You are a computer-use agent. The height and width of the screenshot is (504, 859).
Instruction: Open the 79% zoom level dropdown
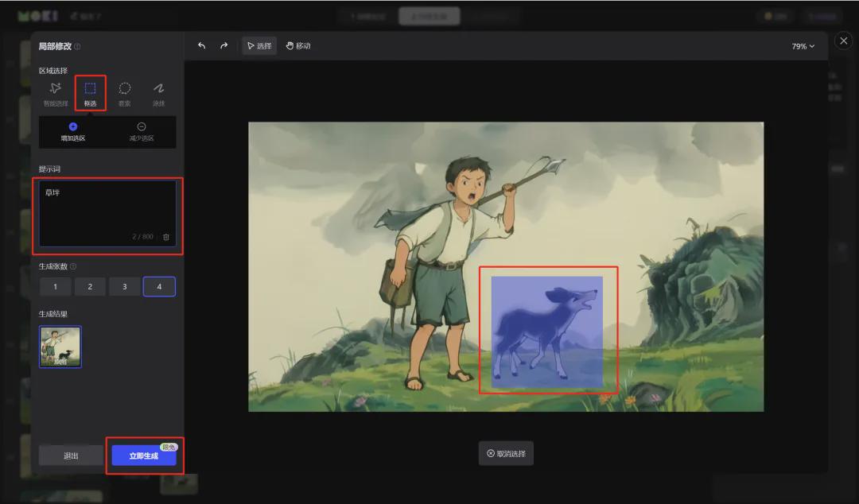tap(803, 45)
